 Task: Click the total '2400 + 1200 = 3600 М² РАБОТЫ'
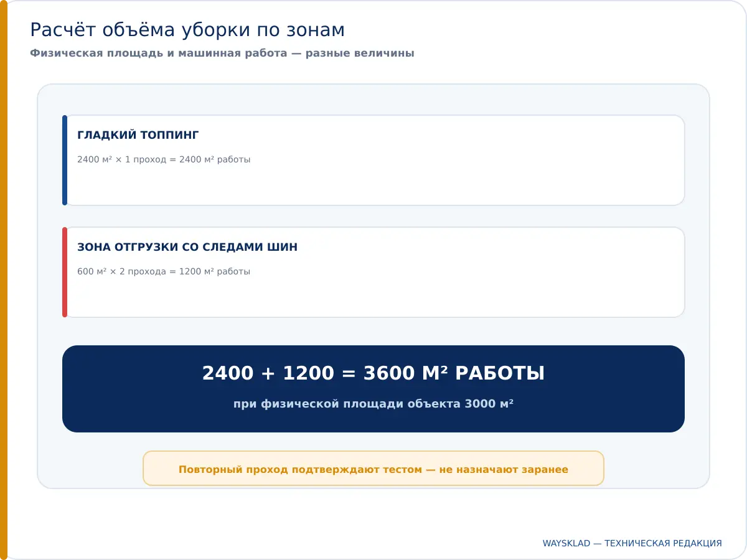point(374,373)
